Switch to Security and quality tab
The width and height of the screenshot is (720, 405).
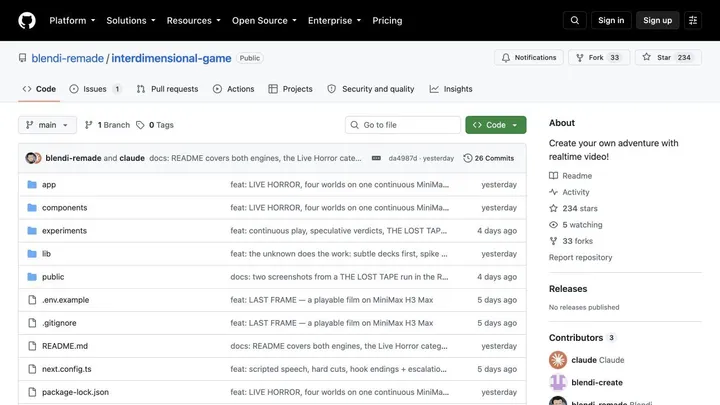[371, 89]
